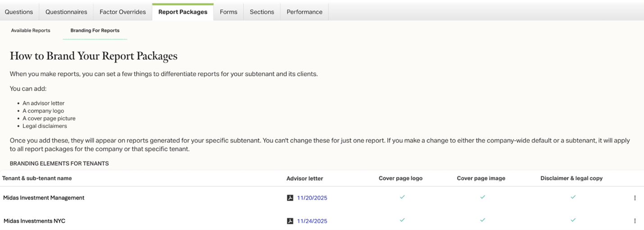Open advisor letter dated 11/24/2025
644x230 pixels.
312,221
